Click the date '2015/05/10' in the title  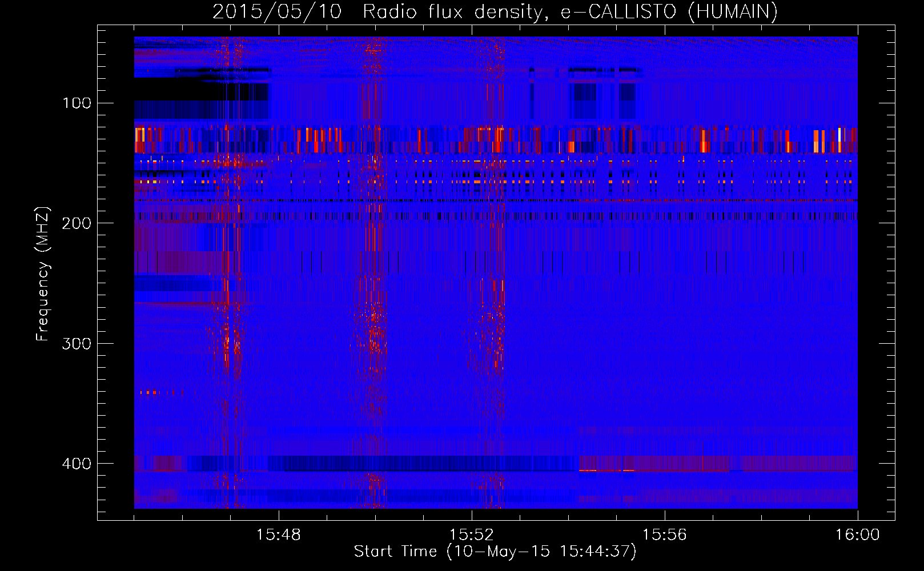click(277, 12)
